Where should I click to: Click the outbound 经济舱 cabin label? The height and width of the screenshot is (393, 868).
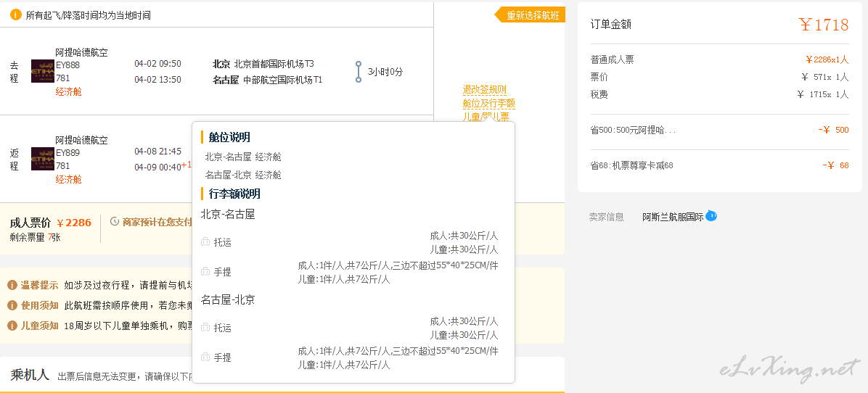(x=69, y=92)
